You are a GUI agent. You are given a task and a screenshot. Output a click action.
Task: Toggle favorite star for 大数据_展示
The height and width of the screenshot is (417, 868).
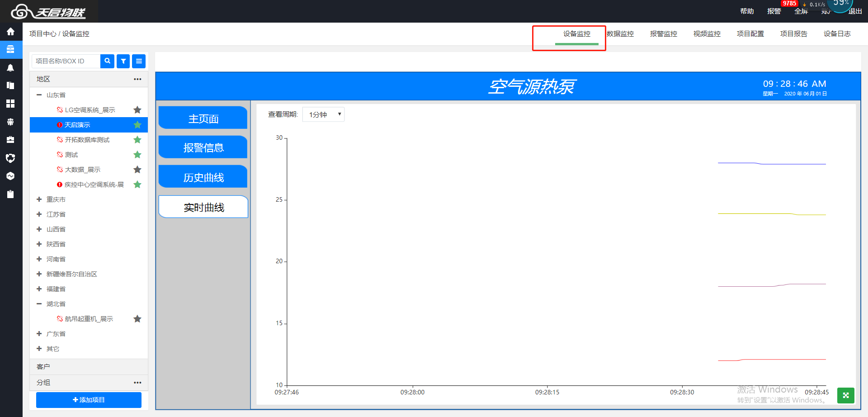137,170
